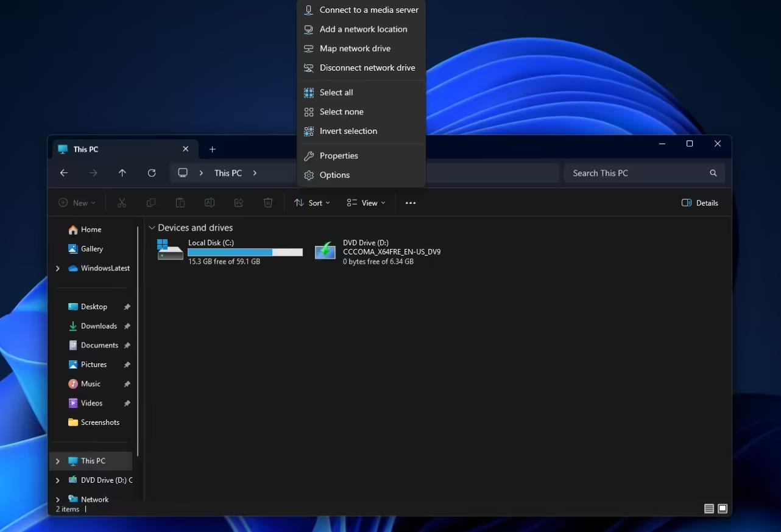Click "2 items" status bar text
The width and height of the screenshot is (781, 532).
pos(68,509)
